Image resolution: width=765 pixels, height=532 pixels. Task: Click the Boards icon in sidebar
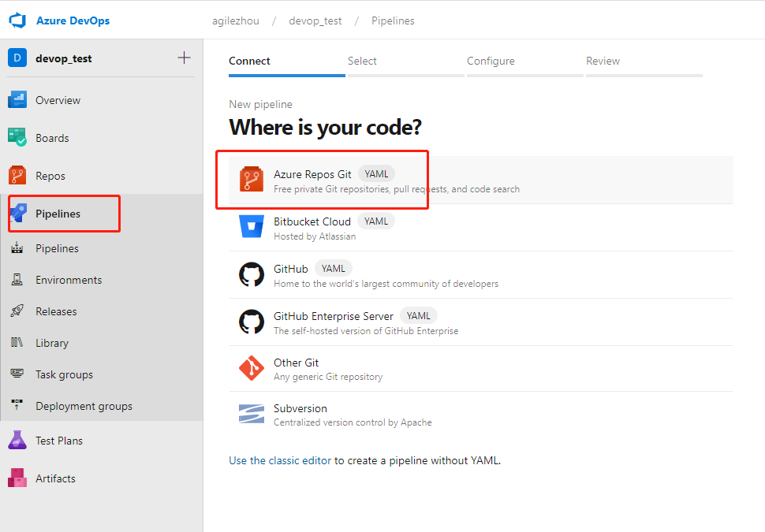[x=17, y=137]
